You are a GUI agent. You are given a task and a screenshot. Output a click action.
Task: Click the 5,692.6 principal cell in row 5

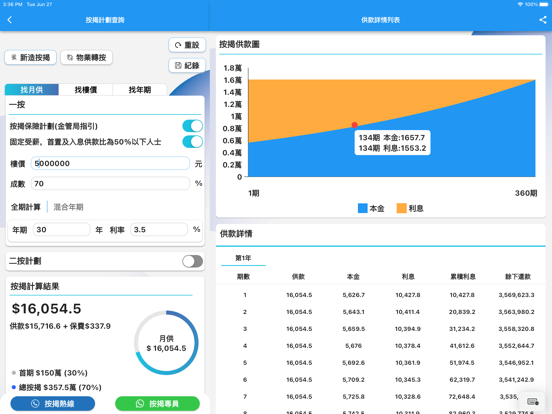coord(353,363)
